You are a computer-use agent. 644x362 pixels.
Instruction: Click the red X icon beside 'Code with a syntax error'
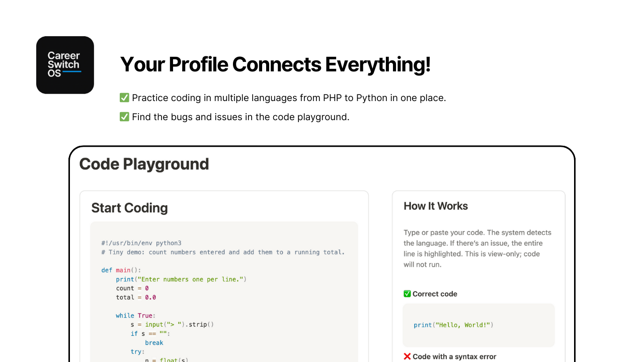click(408, 356)
